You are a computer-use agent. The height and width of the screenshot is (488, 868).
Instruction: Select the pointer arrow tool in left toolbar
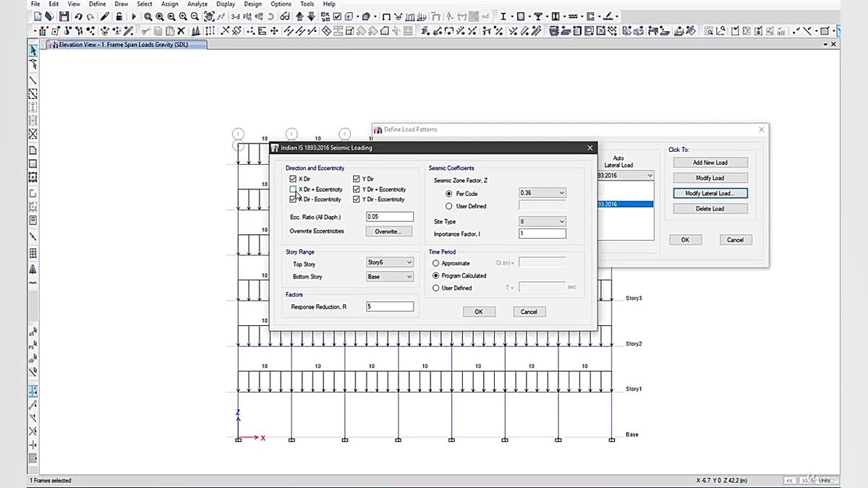coord(32,51)
